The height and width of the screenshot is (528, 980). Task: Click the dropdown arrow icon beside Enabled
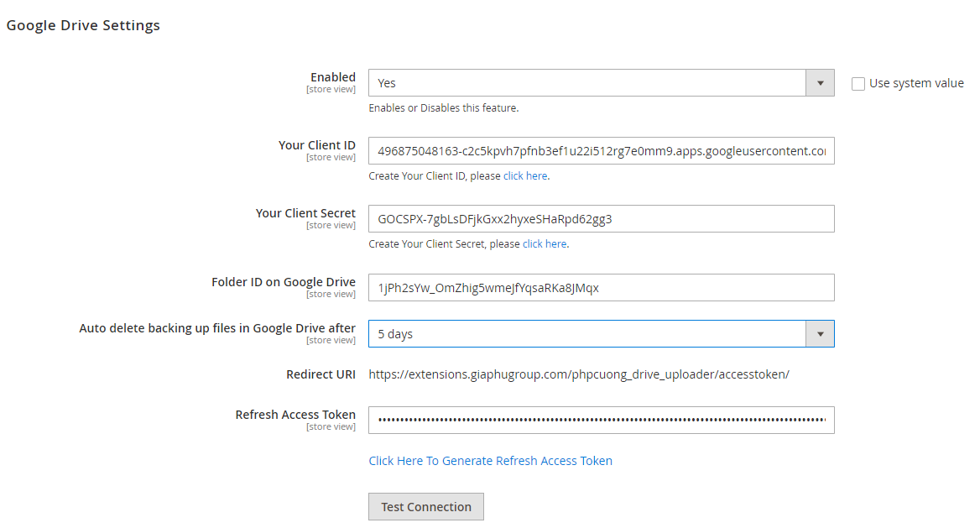click(x=819, y=82)
